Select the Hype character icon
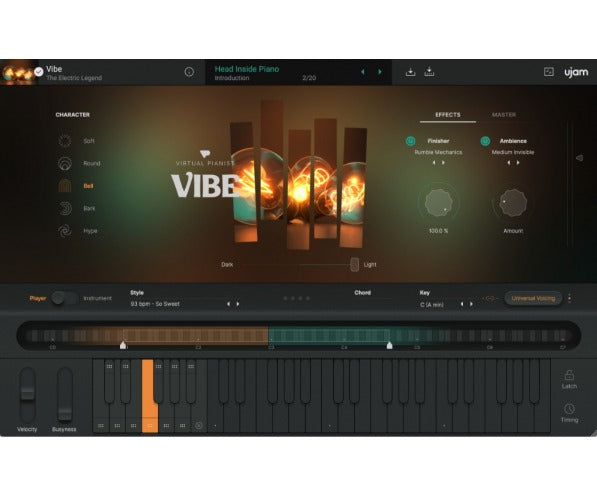The image size is (597, 497). click(x=65, y=231)
